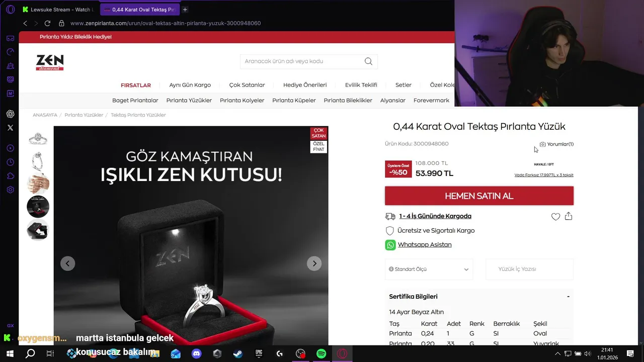Share the product via share icon
This screenshot has height=362, width=644.
pos(569,216)
